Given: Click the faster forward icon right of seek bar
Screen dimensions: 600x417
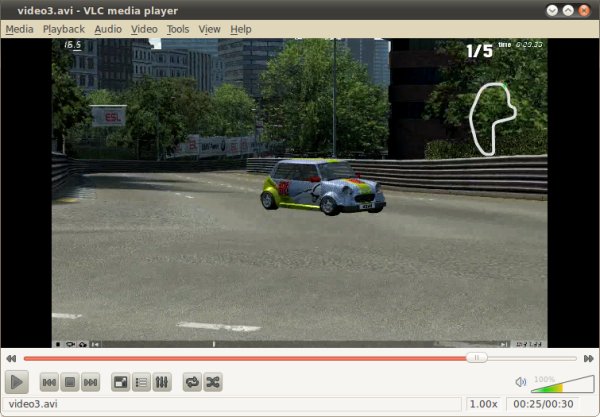Looking at the screenshot, I should pyautogui.click(x=589, y=358).
